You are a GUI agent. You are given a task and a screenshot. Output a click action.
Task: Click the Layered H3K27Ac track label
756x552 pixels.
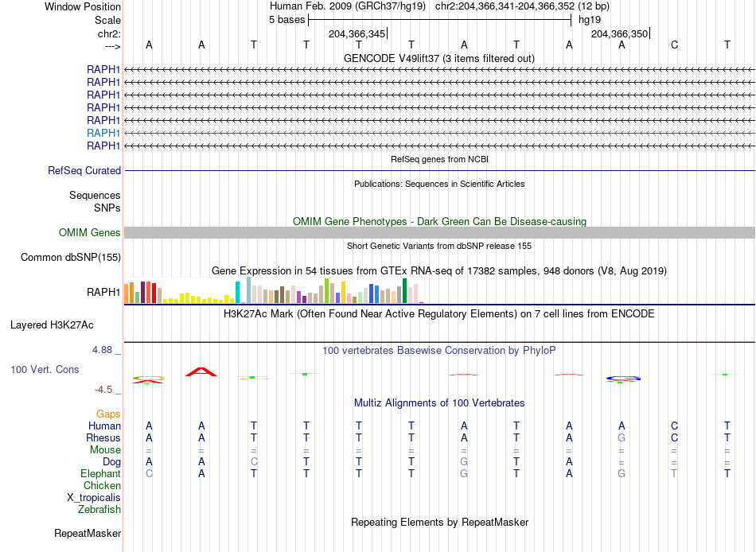coord(52,325)
